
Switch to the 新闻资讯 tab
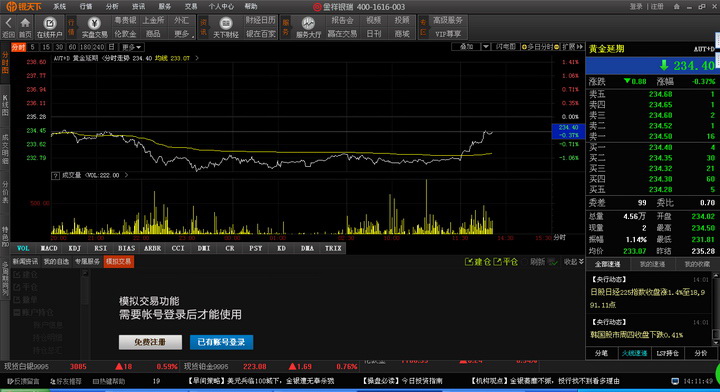(25, 262)
